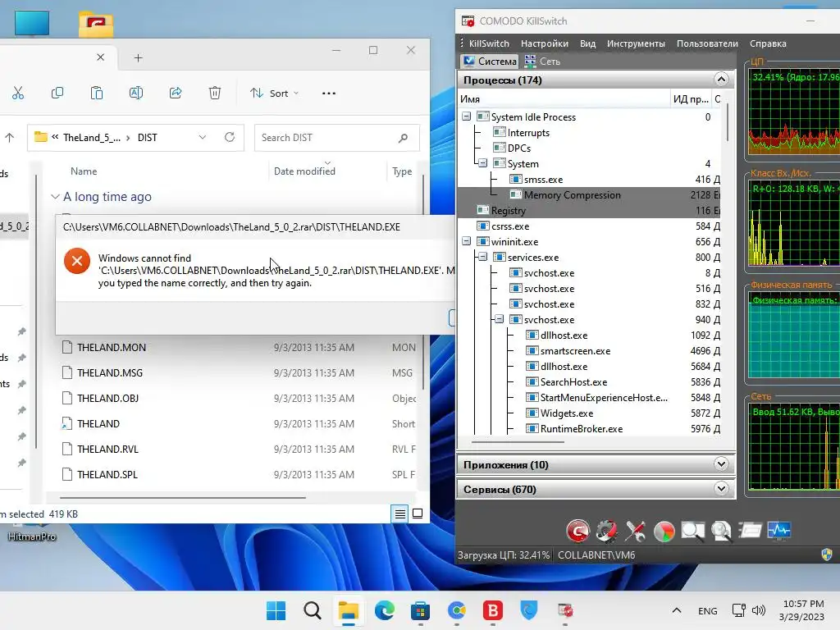Sort processes by ИД пр... column header
The height and width of the screenshot is (630, 840).
tap(691, 99)
